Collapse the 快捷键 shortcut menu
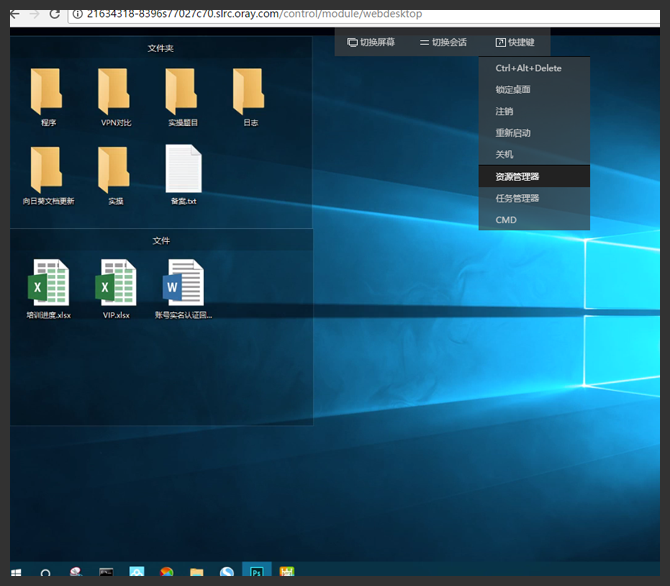The width and height of the screenshot is (670, 586). point(515,42)
